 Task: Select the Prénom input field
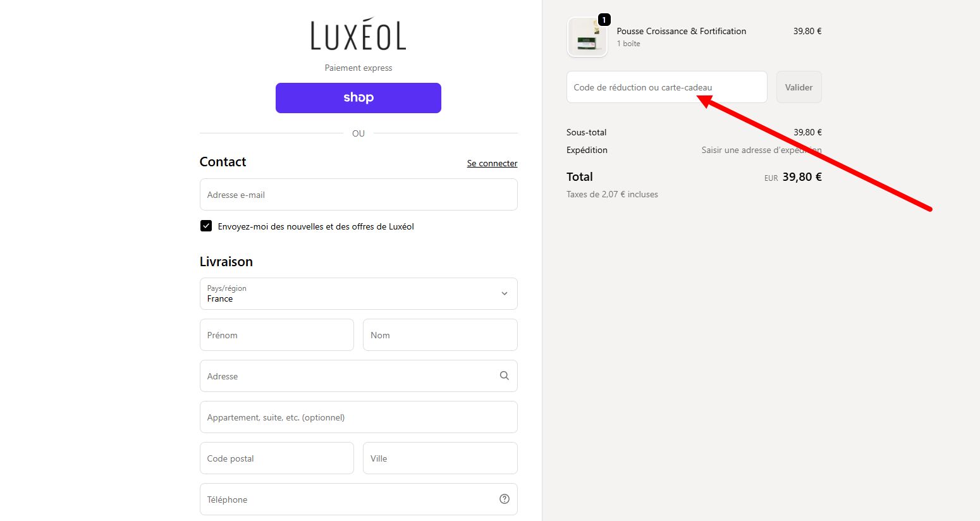click(x=277, y=334)
